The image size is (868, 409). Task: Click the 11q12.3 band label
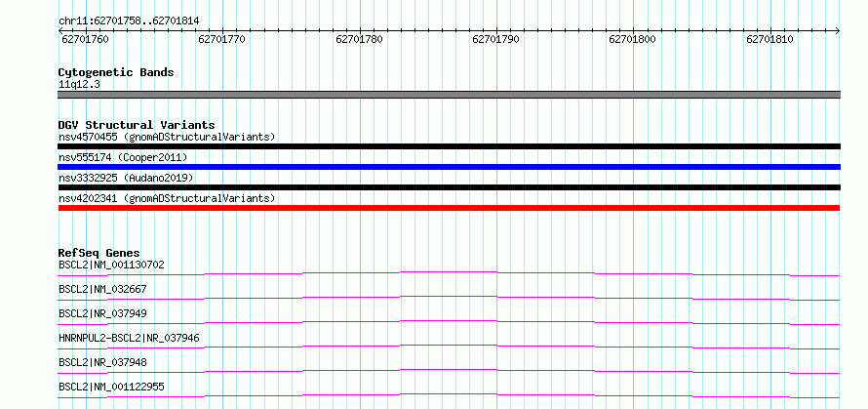coord(79,85)
